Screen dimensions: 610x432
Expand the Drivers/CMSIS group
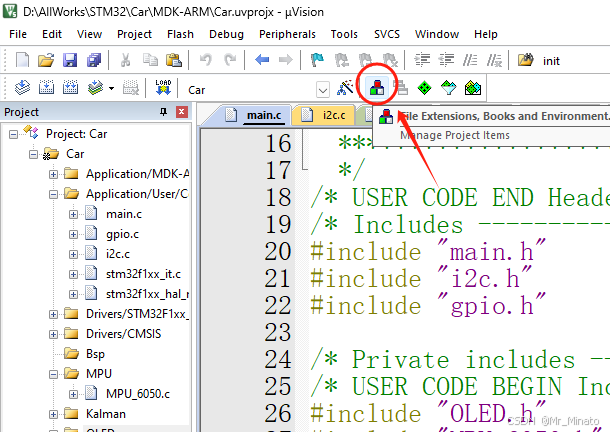pos(53,334)
